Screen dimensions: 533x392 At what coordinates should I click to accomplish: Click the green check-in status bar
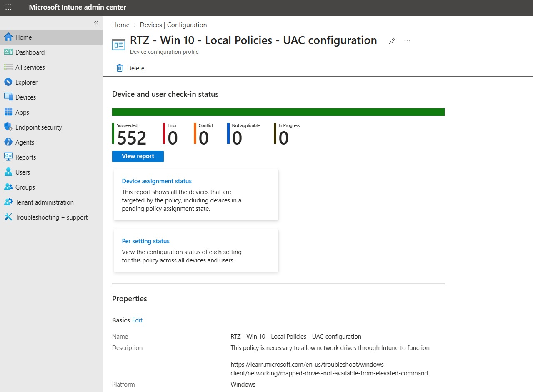(x=278, y=112)
